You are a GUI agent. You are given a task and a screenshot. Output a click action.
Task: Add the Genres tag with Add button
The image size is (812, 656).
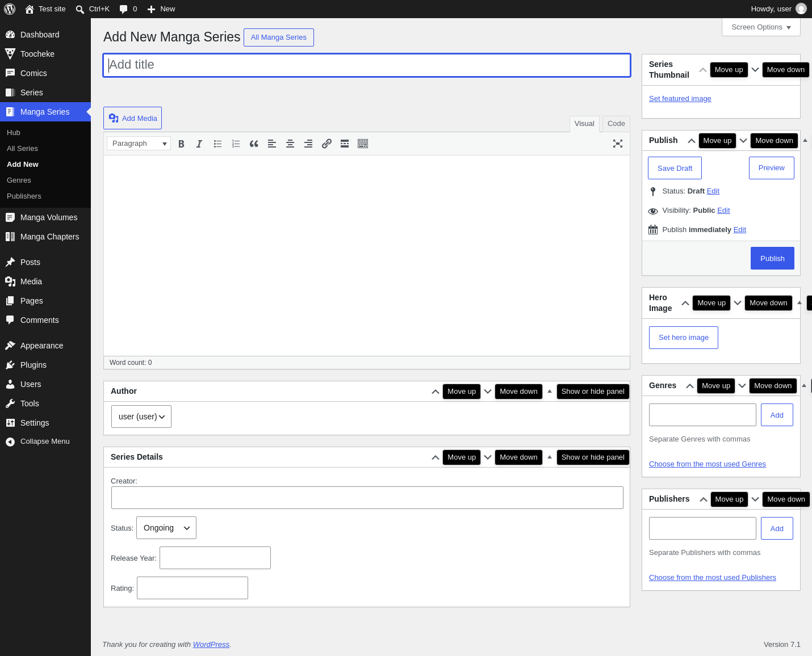tap(777, 415)
